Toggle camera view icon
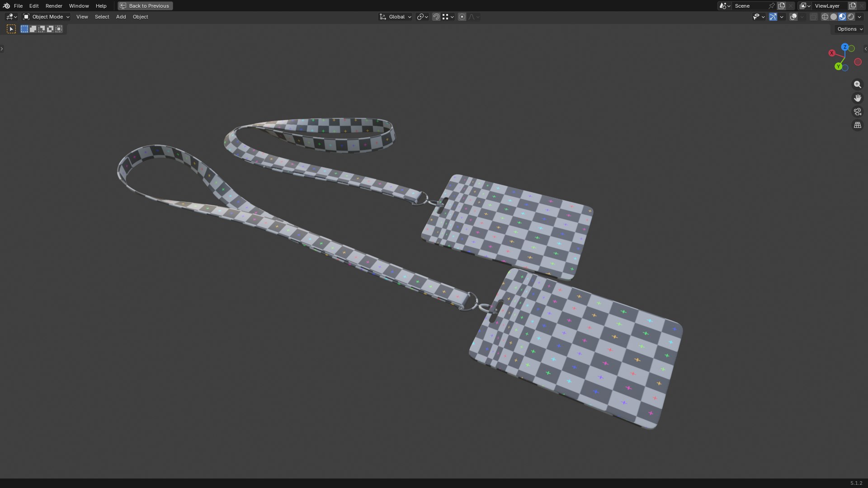Image resolution: width=868 pixels, height=488 pixels. pyautogui.click(x=857, y=112)
